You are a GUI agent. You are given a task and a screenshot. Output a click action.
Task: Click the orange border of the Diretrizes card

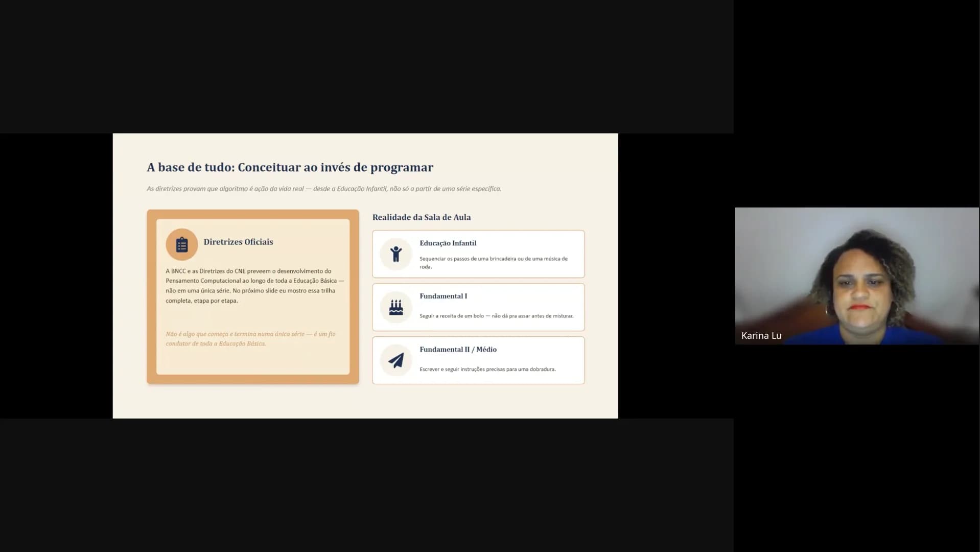(151, 296)
